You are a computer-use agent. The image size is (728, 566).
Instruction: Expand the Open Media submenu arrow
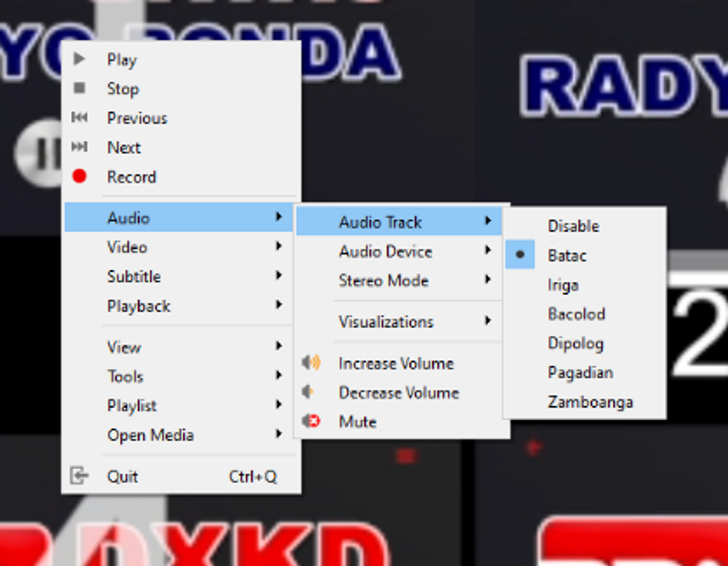[x=279, y=434]
